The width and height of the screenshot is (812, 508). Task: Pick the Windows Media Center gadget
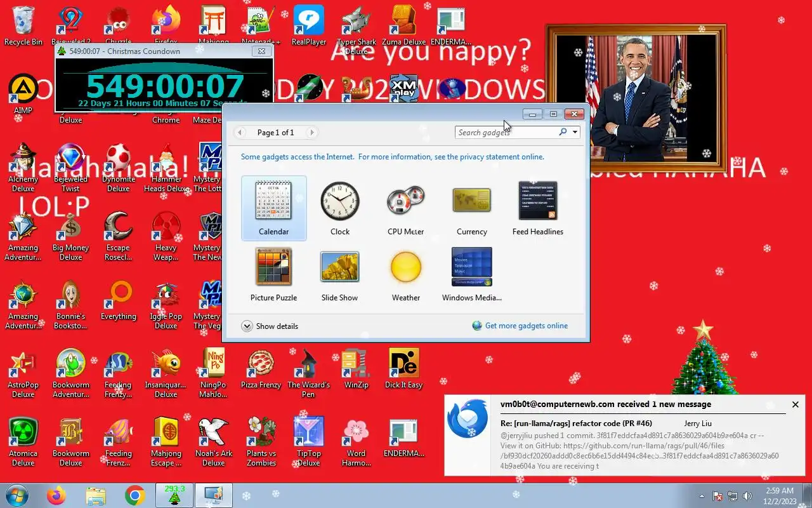tap(472, 274)
